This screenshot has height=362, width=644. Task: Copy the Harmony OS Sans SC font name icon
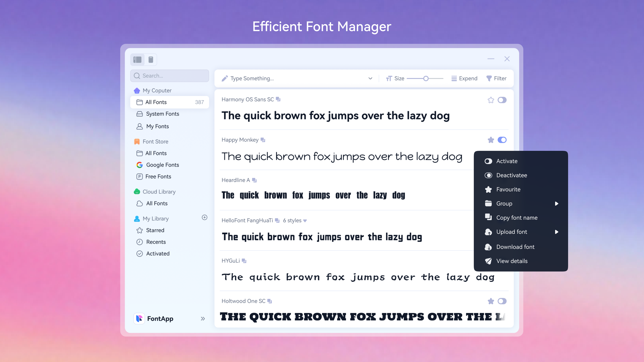(278, 99)
